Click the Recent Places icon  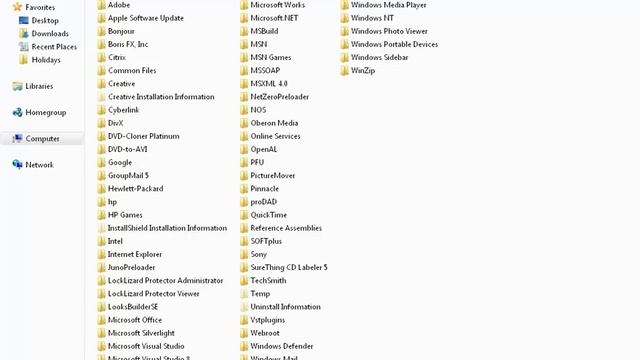pos(24,47)
